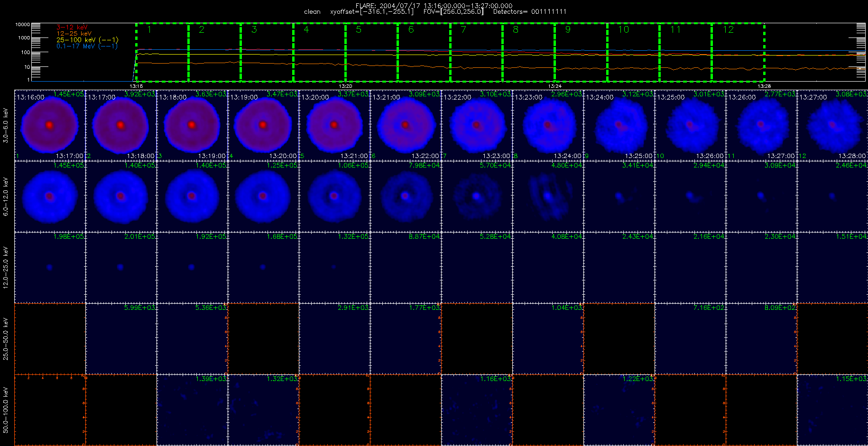Select interval 3 marker in the lightcurve plot

(254, 30)
